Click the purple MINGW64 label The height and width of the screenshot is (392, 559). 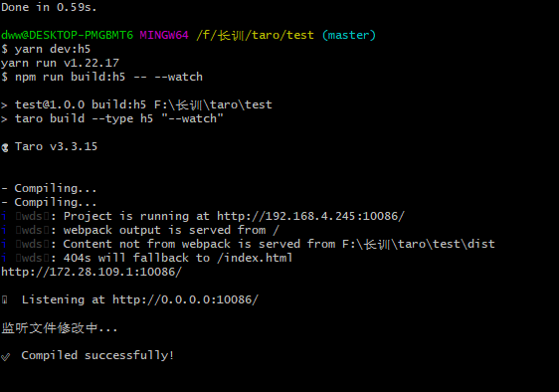(x=164, y=35)
